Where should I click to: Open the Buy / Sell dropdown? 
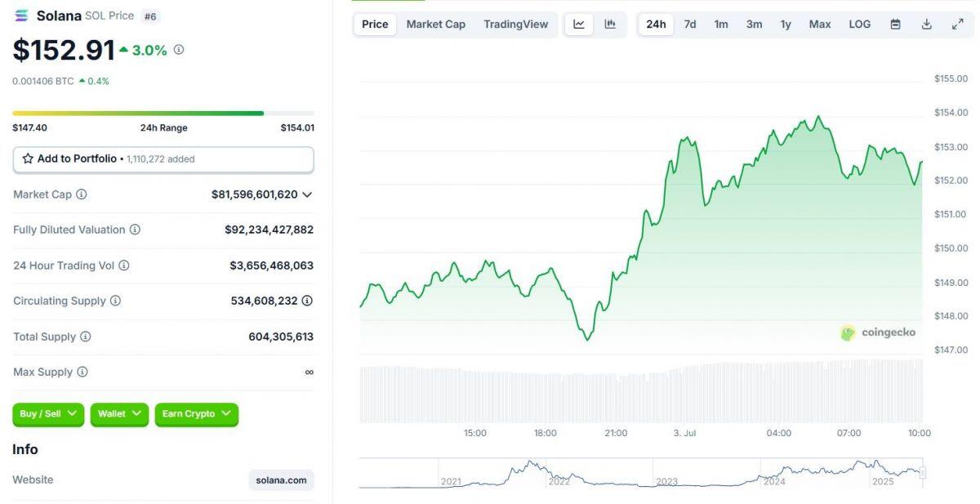tap(47, 414)
